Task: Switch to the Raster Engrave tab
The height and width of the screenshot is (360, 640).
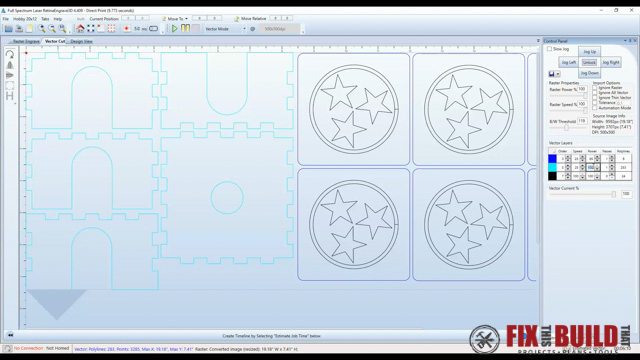Action: click(x=26, y=41)
